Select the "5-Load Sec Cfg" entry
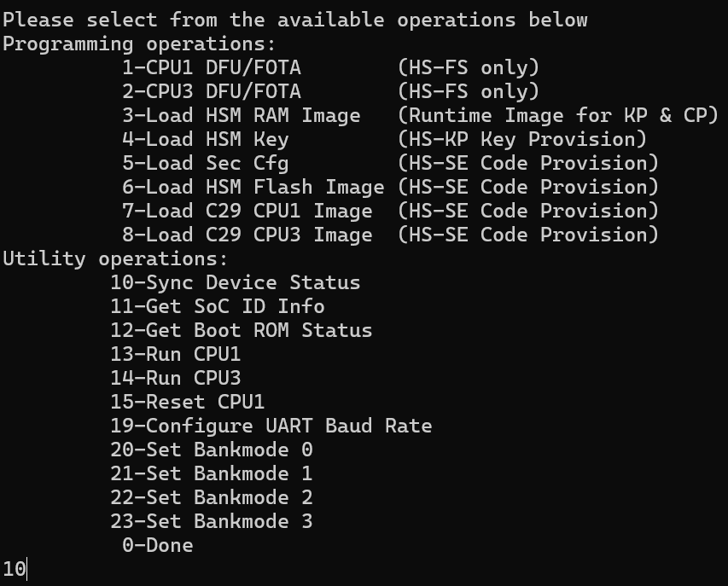 pyautogui.click(x=205, y=163)
